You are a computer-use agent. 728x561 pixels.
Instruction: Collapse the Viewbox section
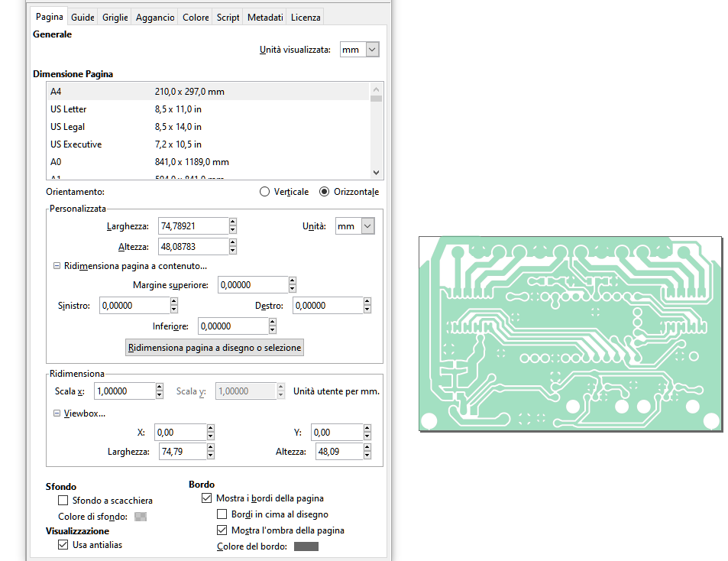57,413
